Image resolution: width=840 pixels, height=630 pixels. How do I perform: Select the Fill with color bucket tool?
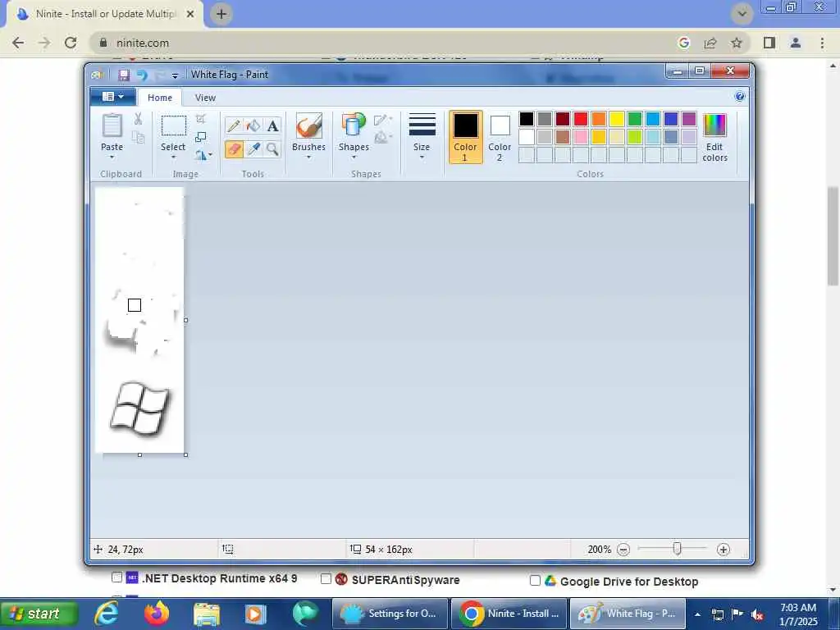click(253, 126)
